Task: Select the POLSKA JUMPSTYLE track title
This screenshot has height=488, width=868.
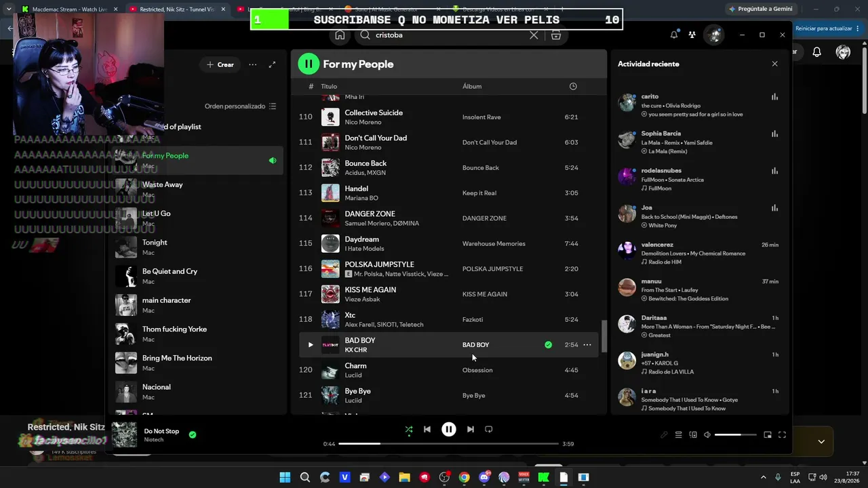Action: 379,264
